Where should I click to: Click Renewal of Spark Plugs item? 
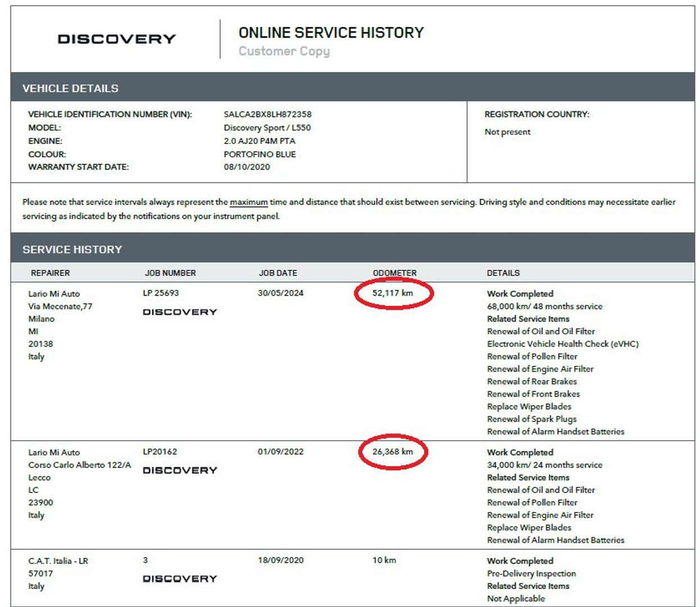tap(531, 419)
